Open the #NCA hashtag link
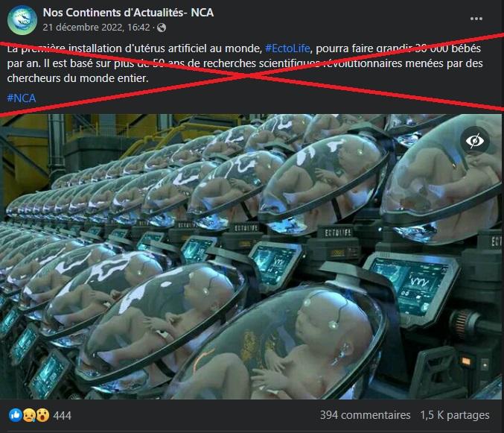504x433 pixels. (21, 98)
